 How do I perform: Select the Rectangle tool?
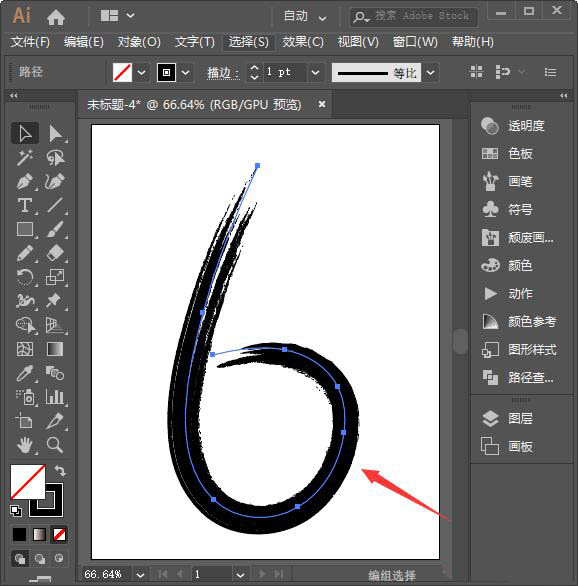[x=25, y=229]
